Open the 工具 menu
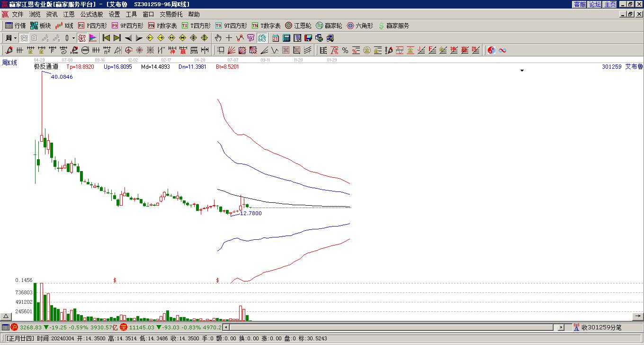The height and width of the screenshot is (345, 644). pos(131,15)
